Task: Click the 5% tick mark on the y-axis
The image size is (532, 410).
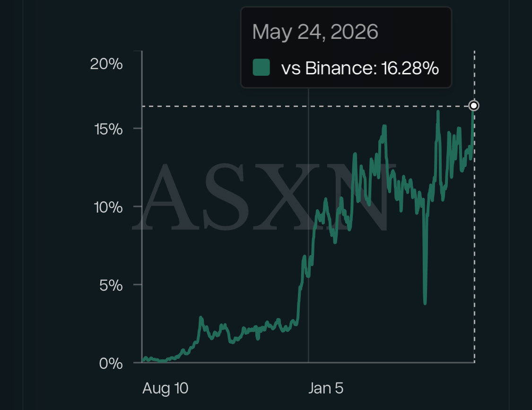Action: 138,285
